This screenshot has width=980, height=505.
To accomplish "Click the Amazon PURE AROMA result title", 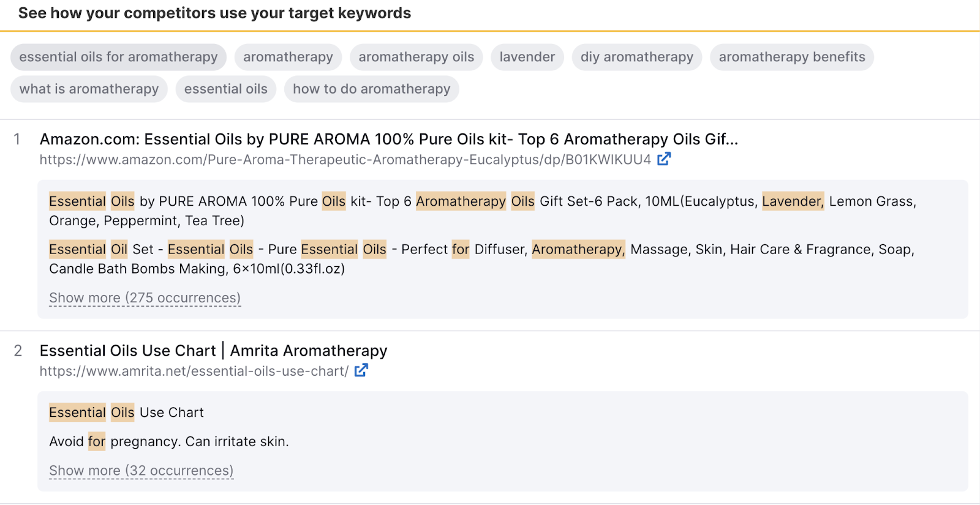I will [x=388, y=139].
